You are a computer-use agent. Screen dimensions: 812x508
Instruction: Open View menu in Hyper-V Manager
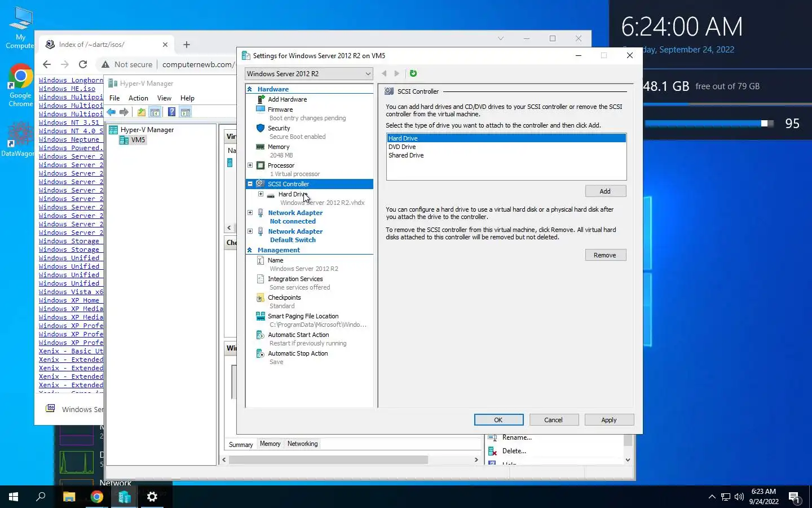click(164, 98)
